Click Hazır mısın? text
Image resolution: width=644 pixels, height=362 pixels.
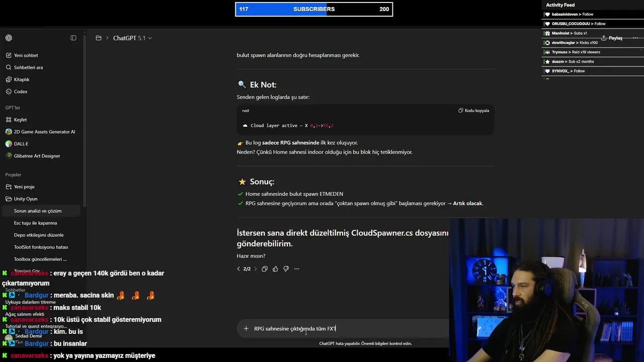pyautogui.click(x=251, y=256)
